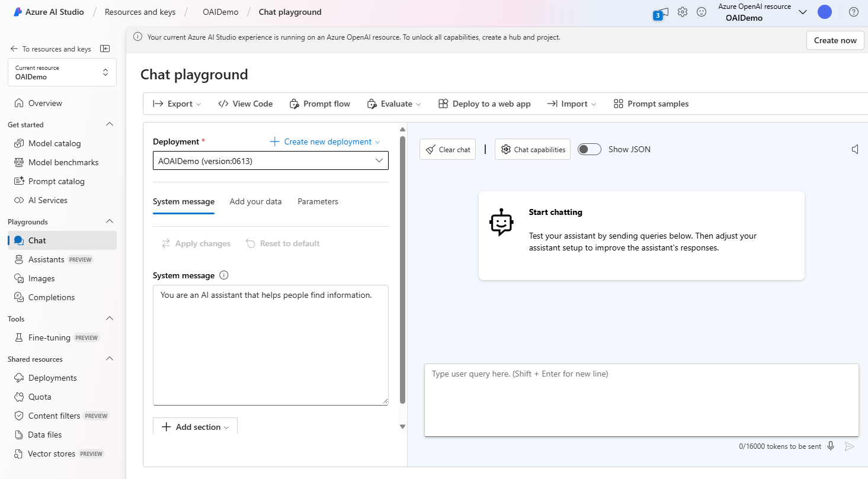This screenshot has width=868, height=479.
Task: Click the speaker icon in chat panel
Action: coord(855,149)
